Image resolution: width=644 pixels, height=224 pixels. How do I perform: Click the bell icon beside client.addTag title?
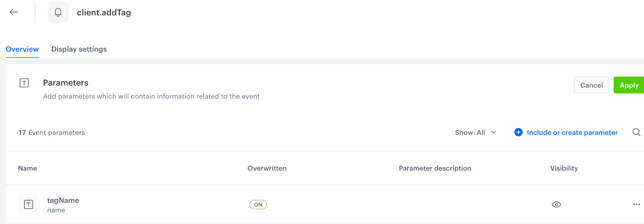pos(58,12)
